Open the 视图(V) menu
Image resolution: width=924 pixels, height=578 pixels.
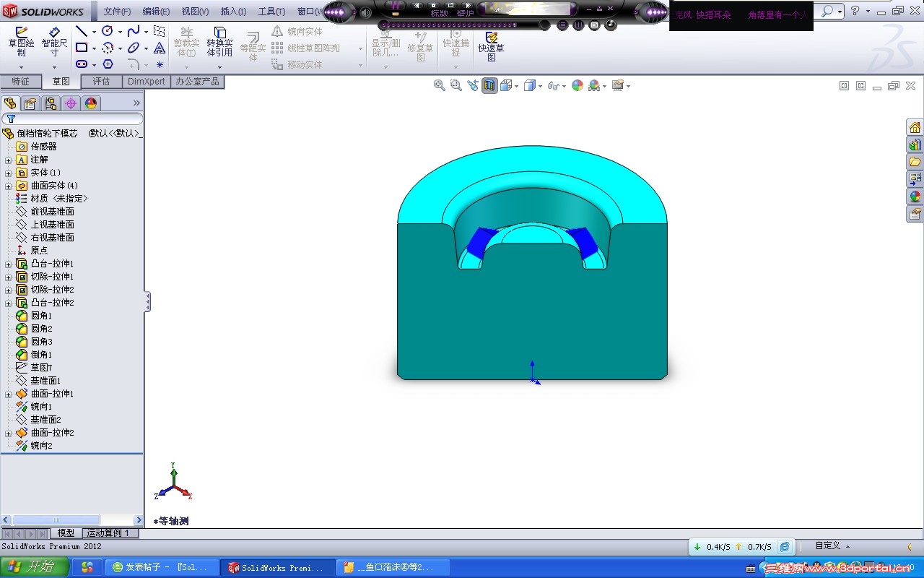click(195, 12)
